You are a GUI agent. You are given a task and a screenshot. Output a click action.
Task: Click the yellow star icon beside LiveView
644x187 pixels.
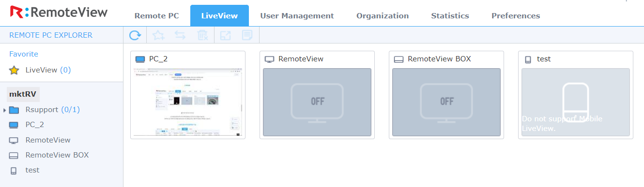(x=14, y=70)
